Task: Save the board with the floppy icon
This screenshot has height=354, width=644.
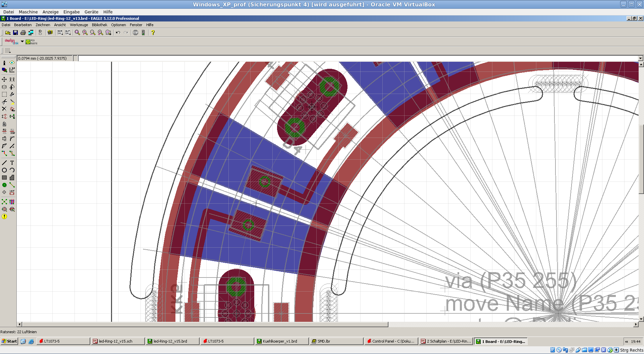Action: click(15, 33)
